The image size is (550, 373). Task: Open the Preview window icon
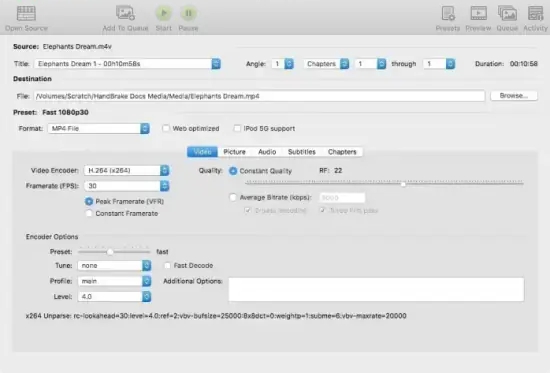478,14
